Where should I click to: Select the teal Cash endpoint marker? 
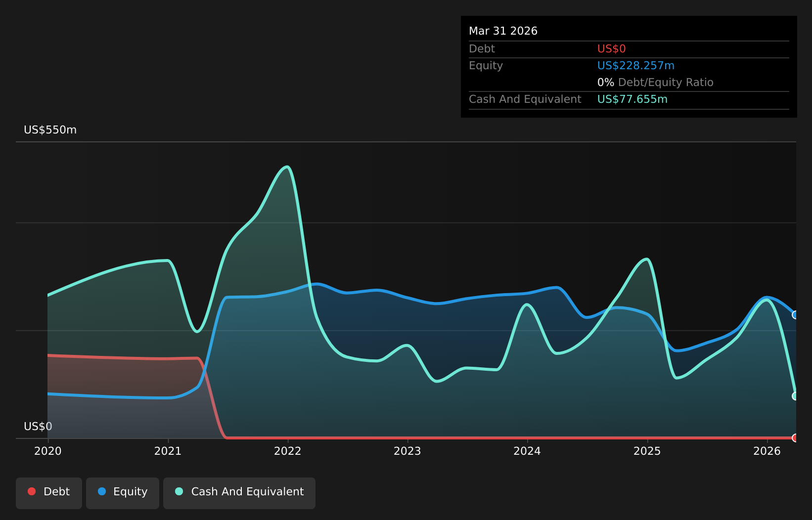795,396
